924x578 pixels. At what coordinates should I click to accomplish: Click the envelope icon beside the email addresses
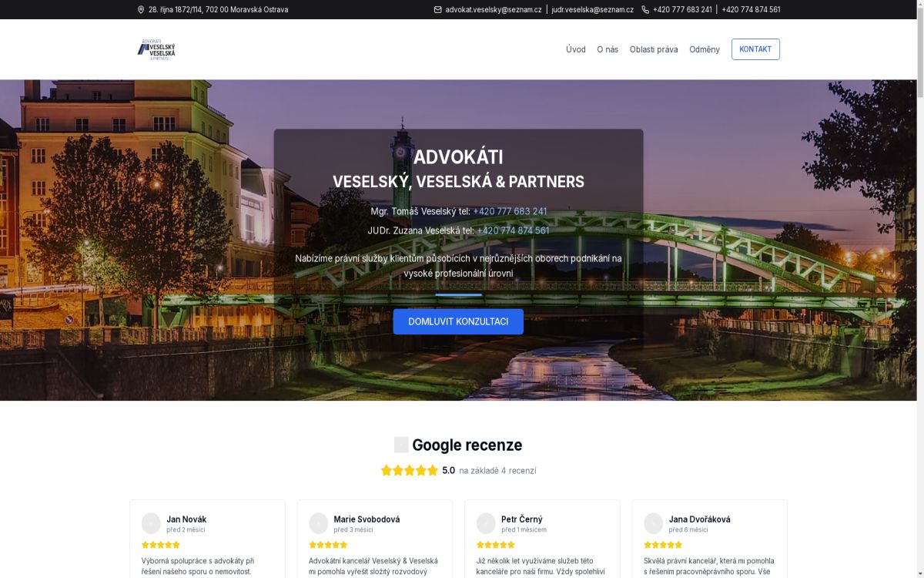point(437,9)
